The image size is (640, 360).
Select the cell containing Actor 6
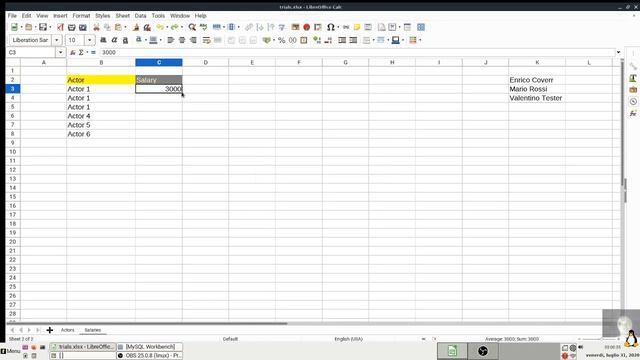click(101, 134)
